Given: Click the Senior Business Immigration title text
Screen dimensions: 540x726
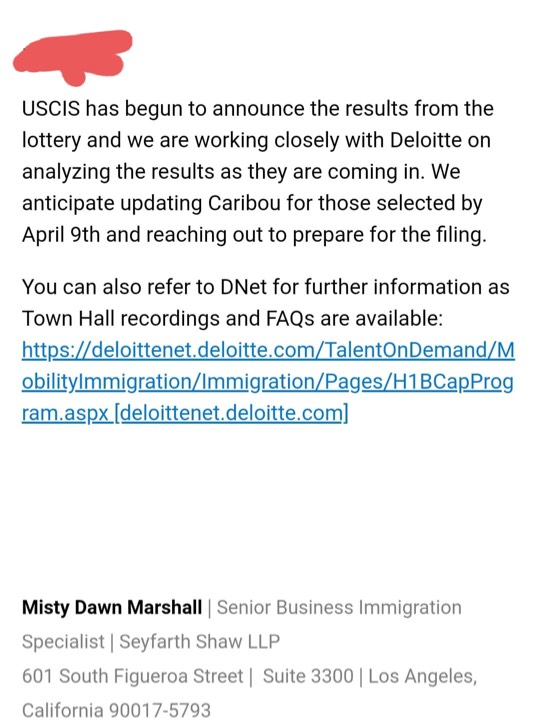Looking at the screenshot, I should 339,607.
